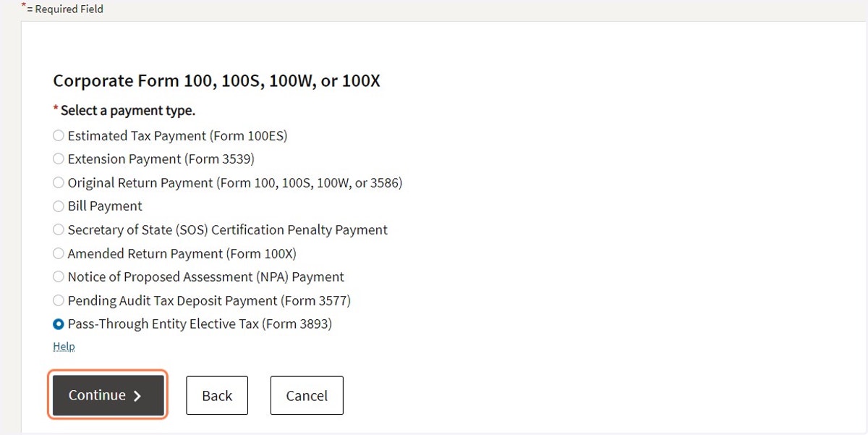Select Extension Payment (Form 3539) radio button

click(59, 159)
